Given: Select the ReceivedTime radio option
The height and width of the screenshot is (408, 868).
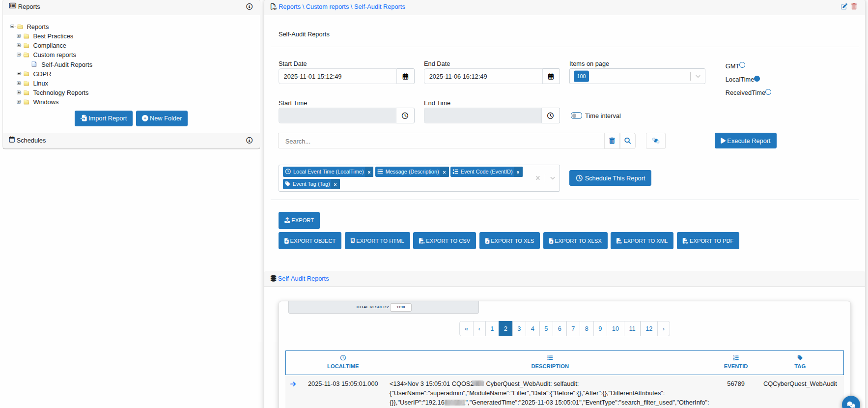Looking at the screenshot, I should pyautogui.click(x=768, y=92).
